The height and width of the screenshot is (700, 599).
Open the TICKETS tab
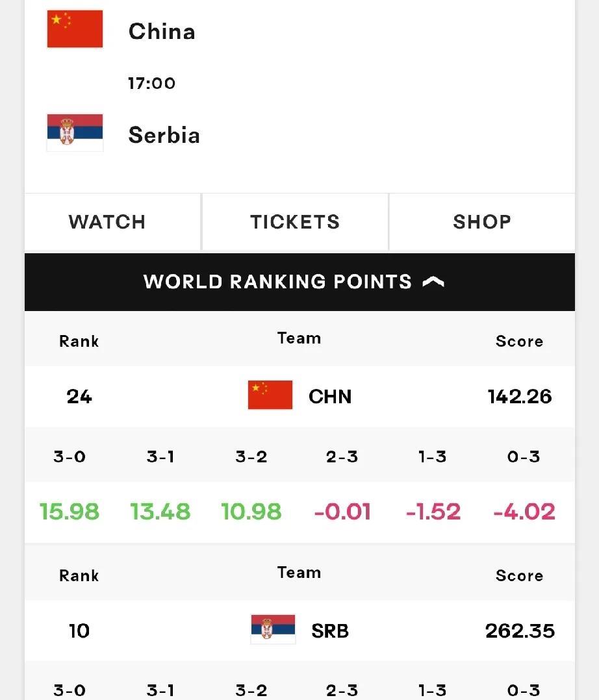point(295,222)
